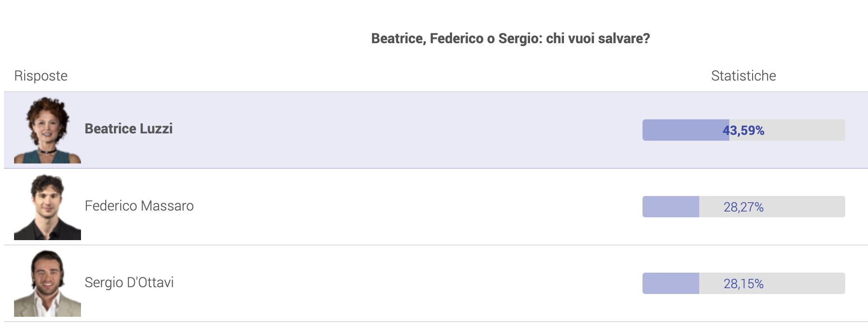Click the 28,15% percentage text
This screenshot has height=326, width=868.
743,284
